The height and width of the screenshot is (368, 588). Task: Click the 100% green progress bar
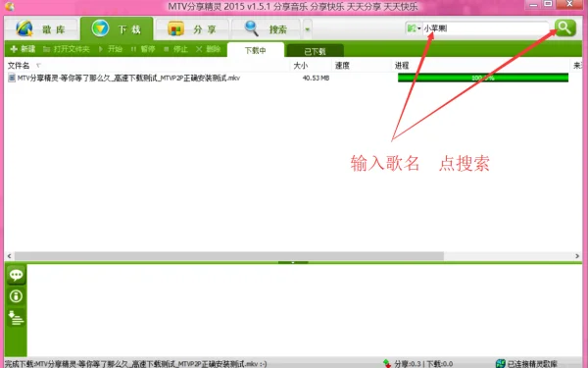click(x=483, y=78)
